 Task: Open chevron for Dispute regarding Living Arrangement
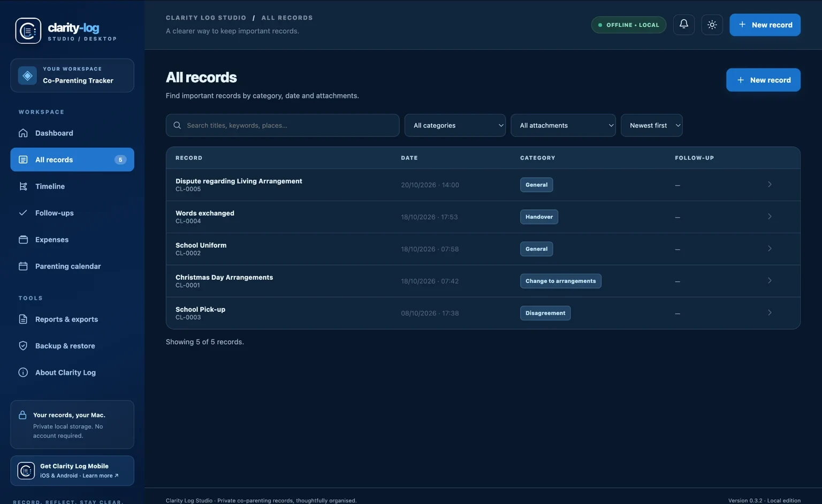pos(770,185)
